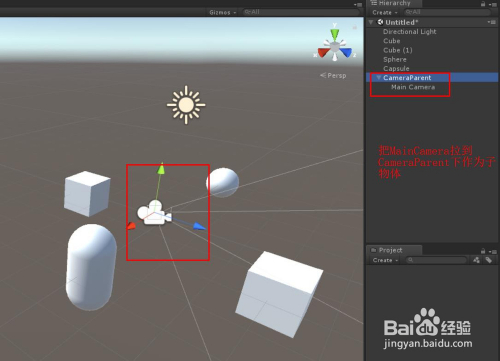Toggle the Project panel lock icon
This screenshot has height=361, width=500.
[483, 251]
